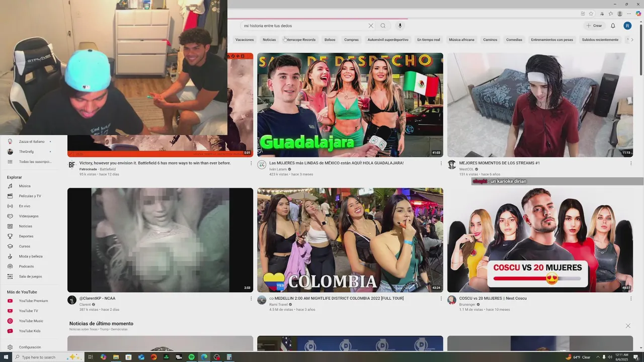Open options menu for ClarentKP NCAA video

(251, 299)
